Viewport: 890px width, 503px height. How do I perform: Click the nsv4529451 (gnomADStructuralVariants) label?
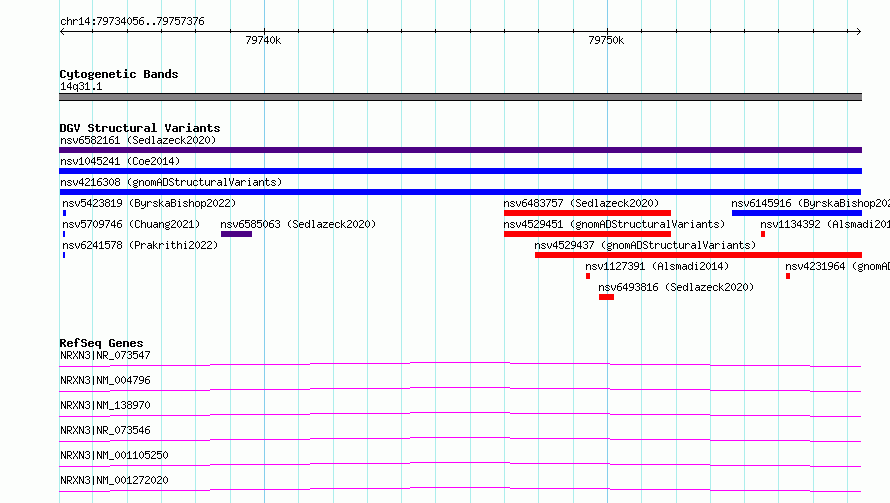tap(614, 224)
